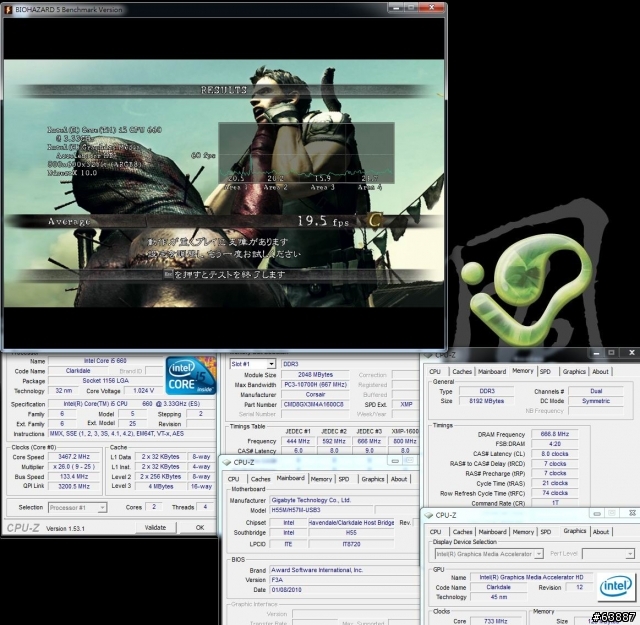The height and width of the screenshot is (625, 640).
Task: Click the FSB:DRAM ratio value 4:20
Action: (x=555, y=444)
